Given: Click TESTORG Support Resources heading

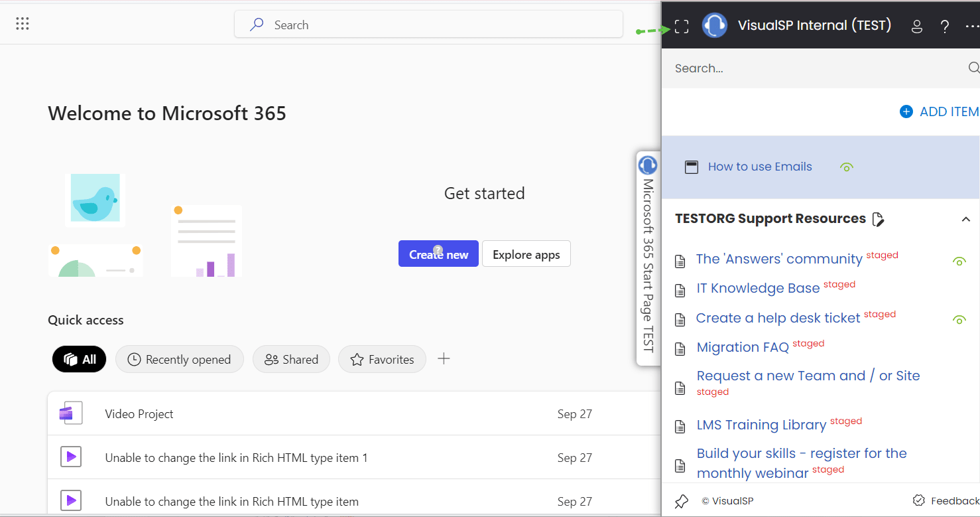Looking at the screenshot, I should [x=770, y=218].
